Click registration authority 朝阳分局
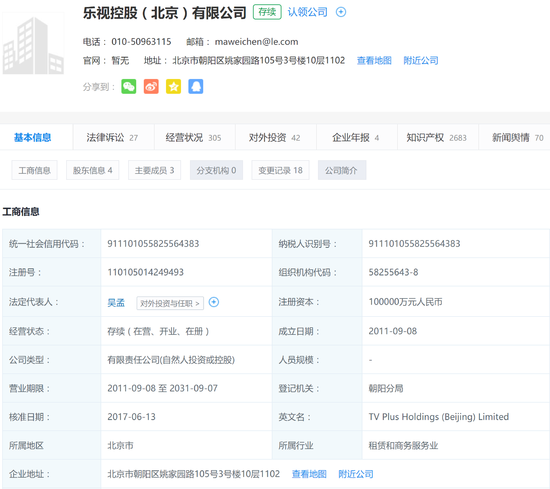This screenshot has width=550, height=489. click(x=386, y=388)
